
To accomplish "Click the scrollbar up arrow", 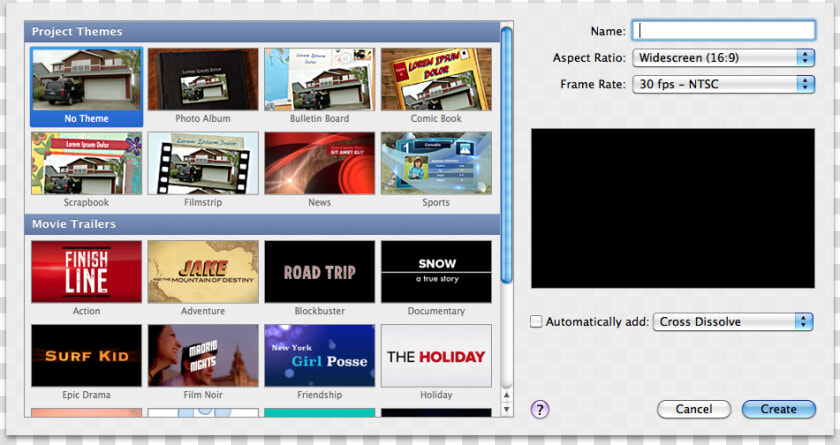I will click(507, 395).
